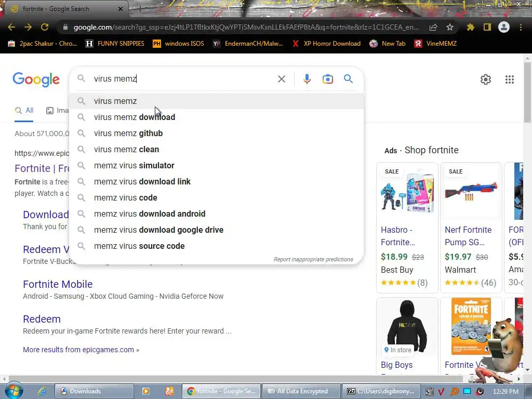Submit search with the magnifier button
Image resolution: width=532 pixels, height=399 pixels.
[x=348, y=79]
